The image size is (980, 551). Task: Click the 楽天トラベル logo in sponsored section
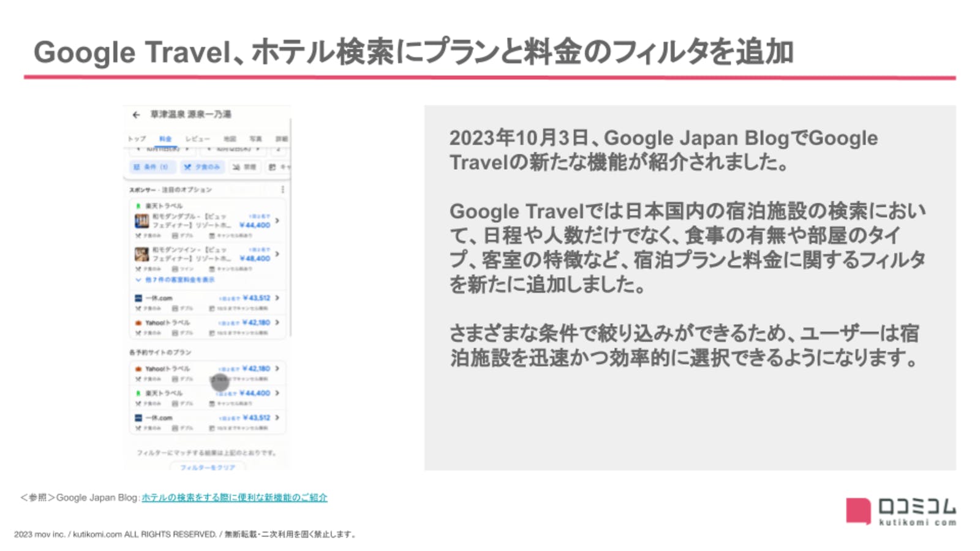click(138, 206)
